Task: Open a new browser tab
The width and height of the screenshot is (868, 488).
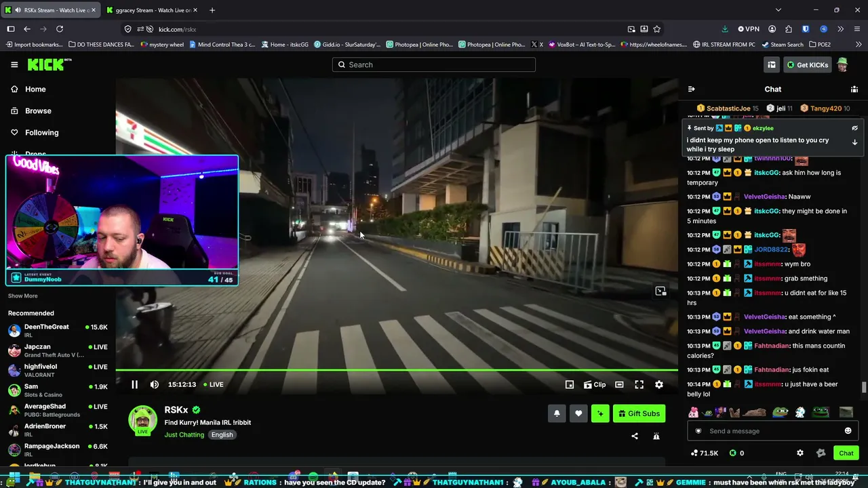Action: 212,10
